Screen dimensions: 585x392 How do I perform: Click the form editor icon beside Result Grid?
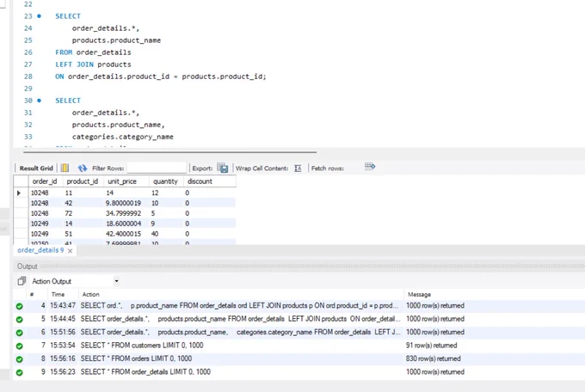click(65, 168)
